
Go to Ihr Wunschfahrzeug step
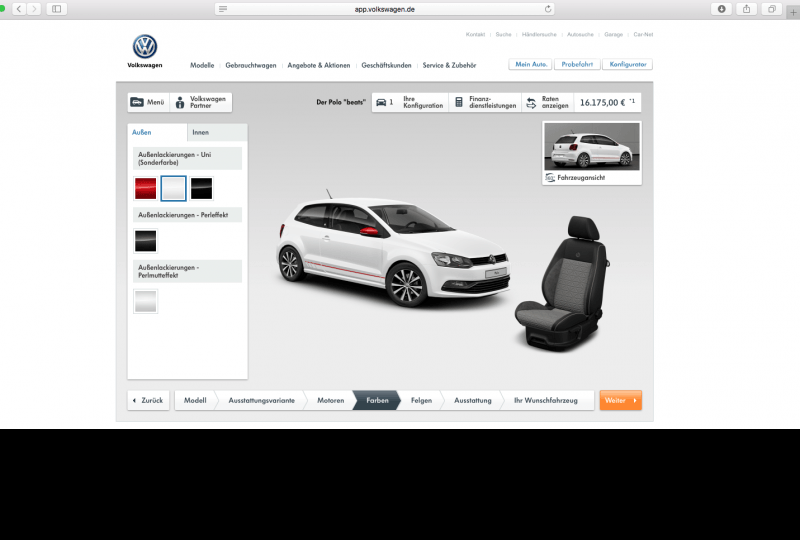pyautogui.click(x=545, y=400)
